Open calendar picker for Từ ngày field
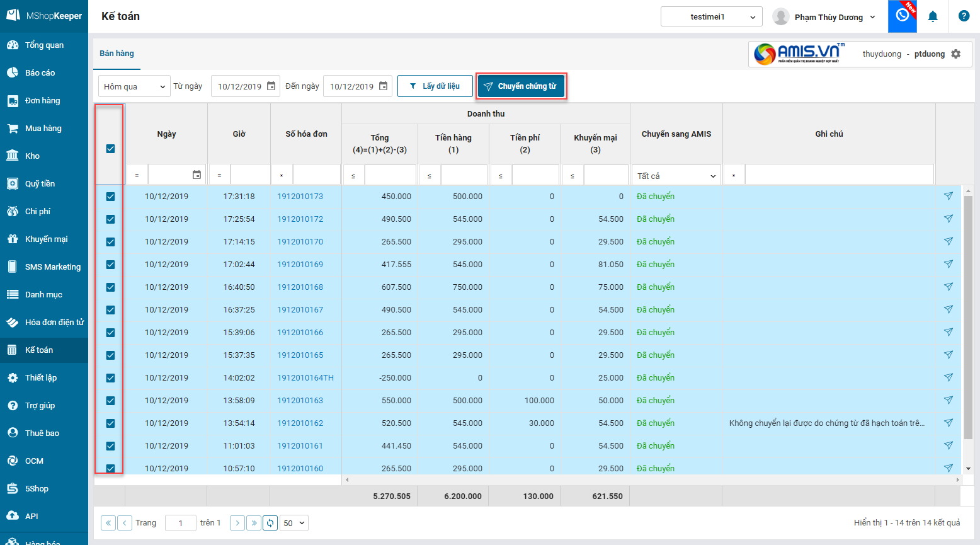The image size is (980, 545). [271, 86]
